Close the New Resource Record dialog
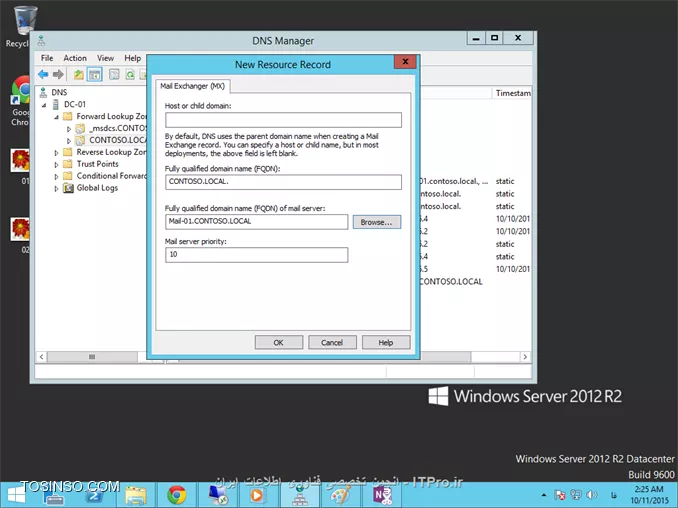 (405, 61)
